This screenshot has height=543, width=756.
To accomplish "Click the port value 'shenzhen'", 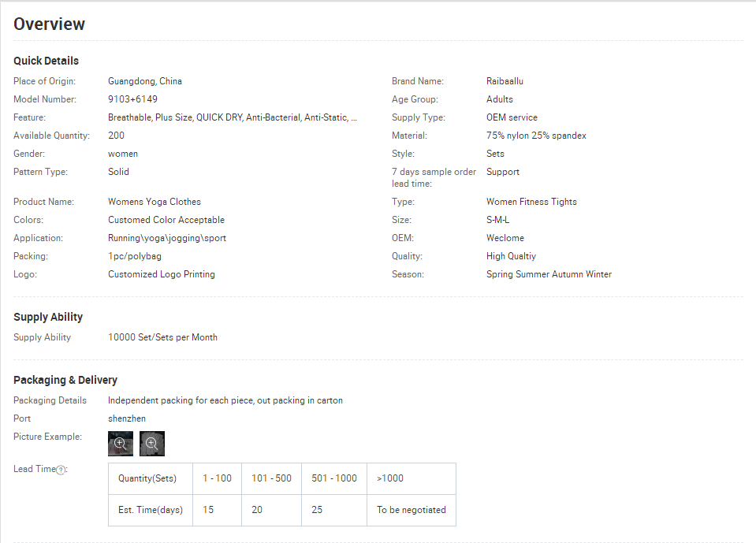I will tap(127, 418).
